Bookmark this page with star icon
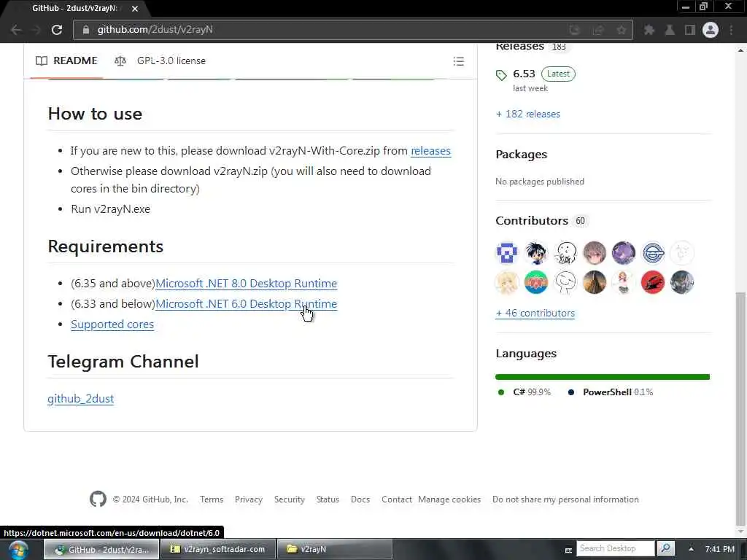 pyautogui.click(x=622, y=30)
